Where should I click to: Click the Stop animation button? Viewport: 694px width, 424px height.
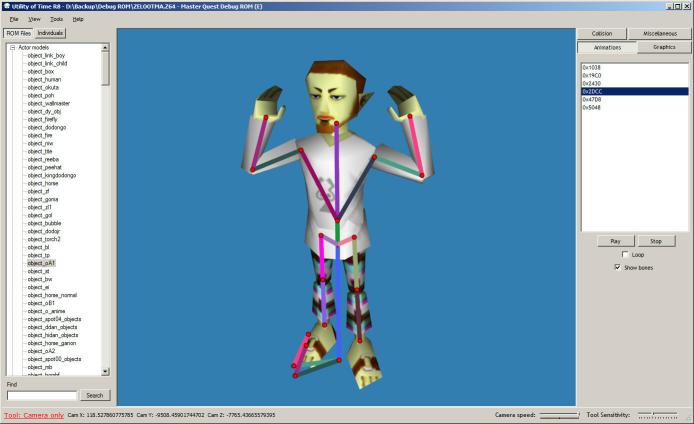point(656,241)
